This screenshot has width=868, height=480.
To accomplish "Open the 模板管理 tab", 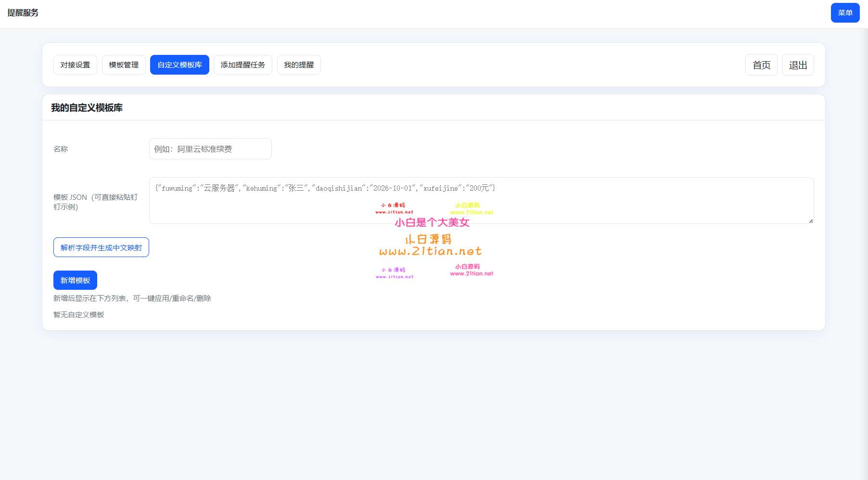I will 124,65.
